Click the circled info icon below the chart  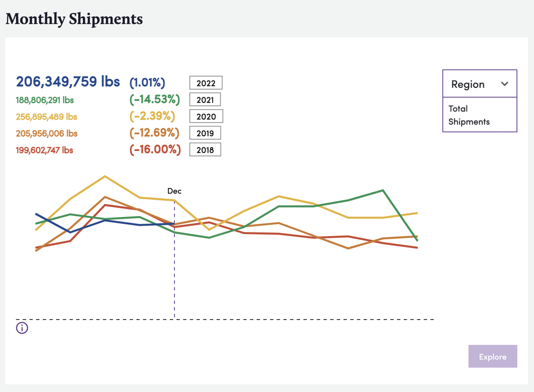(21, 328)
